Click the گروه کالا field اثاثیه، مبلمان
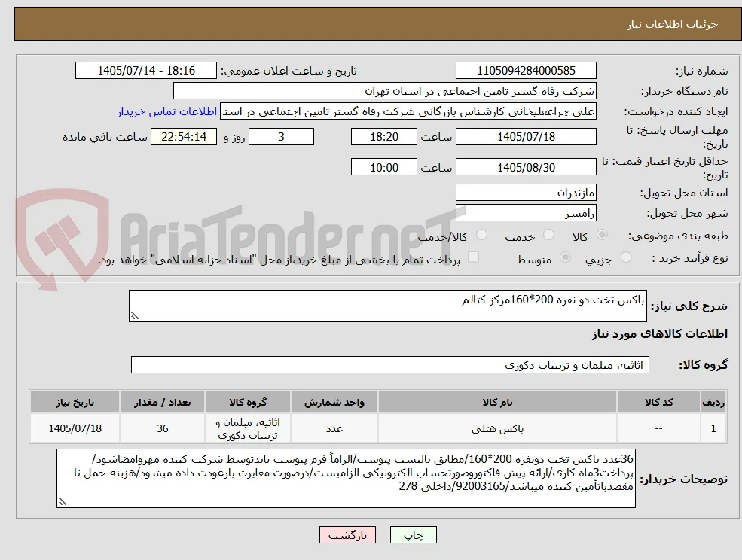 [x=390, y=365]
